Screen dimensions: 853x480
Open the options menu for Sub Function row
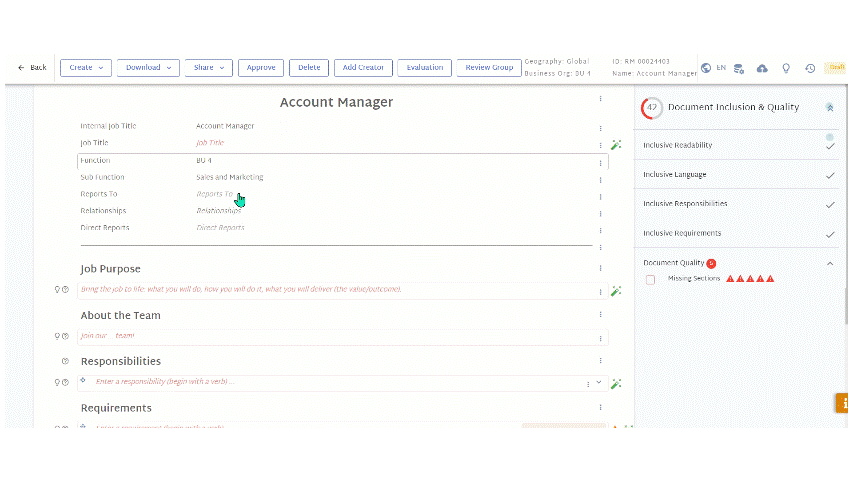pos(601,180)
